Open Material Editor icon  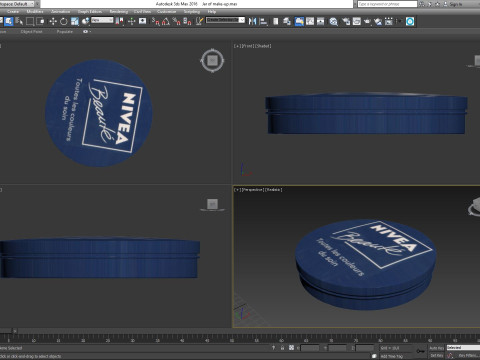(x=333, y=21)
